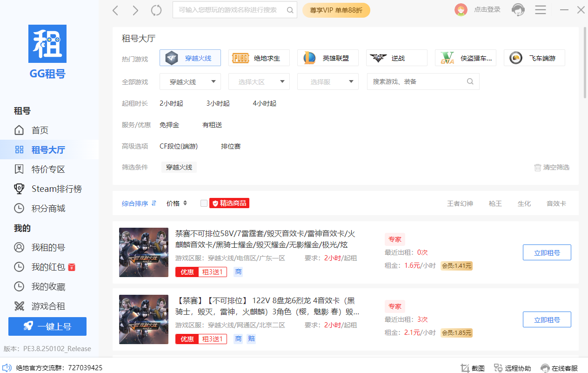The width and height of the screenshot is (588, 373).
Task: Refresh the page with the reload icon
Action: [156, 9]
